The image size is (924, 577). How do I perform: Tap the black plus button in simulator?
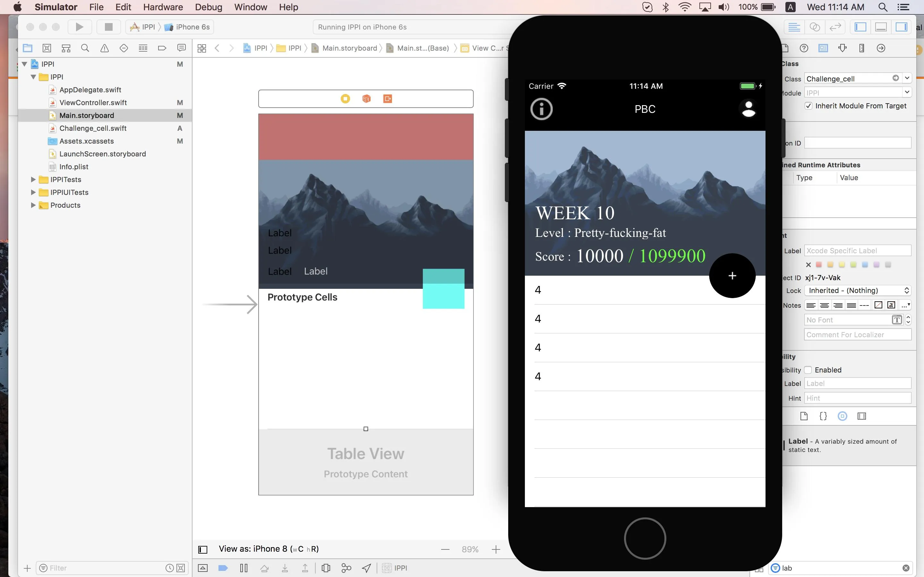tap(732, 276)
